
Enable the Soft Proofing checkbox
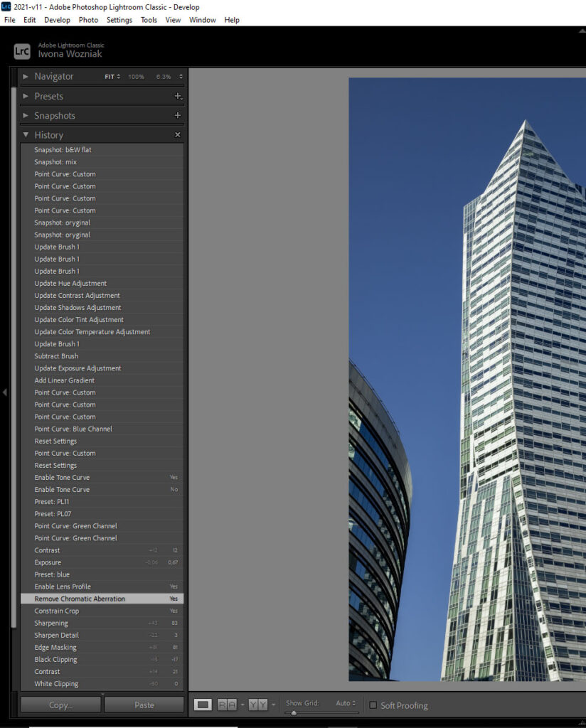pos(373,705)
